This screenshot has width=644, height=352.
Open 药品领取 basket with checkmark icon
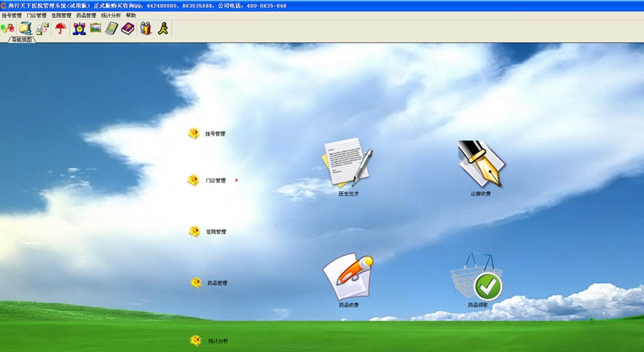coord(477,277)
